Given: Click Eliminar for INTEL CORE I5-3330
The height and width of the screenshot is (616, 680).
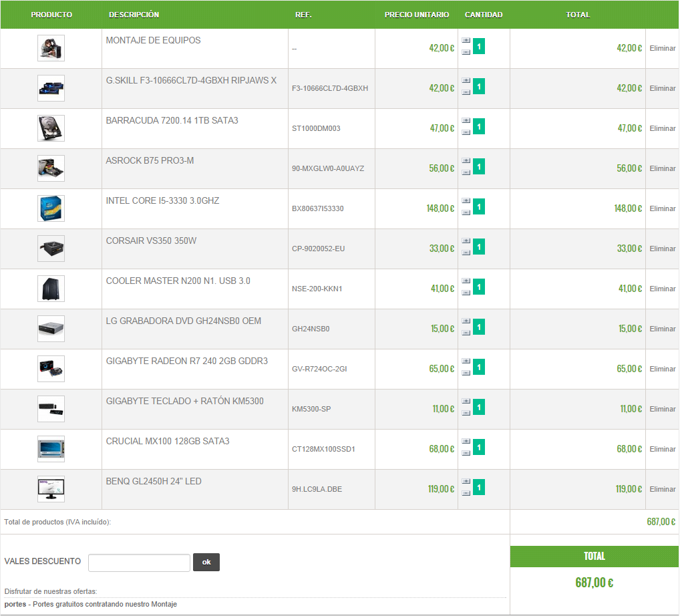Looking at the screenshot, I should [662, 208].
